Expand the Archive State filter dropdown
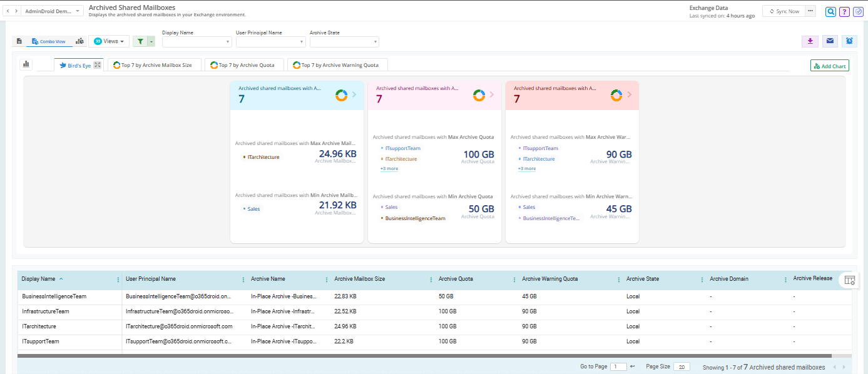Viewport: 868px width, 374px height. [x=344, y=42]
